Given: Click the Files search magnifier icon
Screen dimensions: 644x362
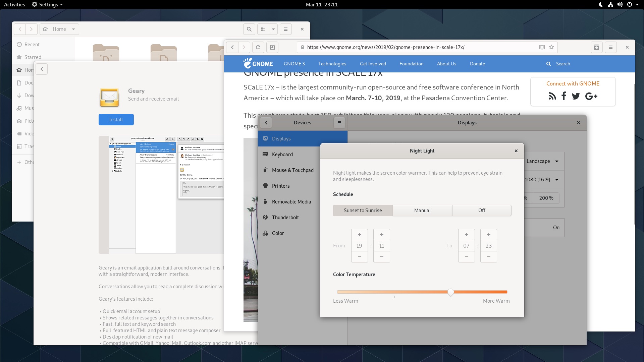Looking at the screenshot, I should 249,29.
